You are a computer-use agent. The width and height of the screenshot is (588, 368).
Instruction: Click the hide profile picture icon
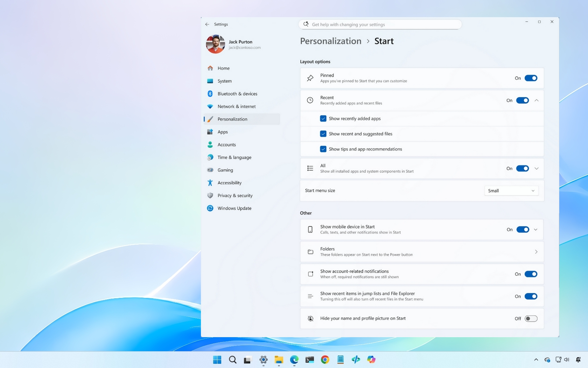(x=310, y=319)
